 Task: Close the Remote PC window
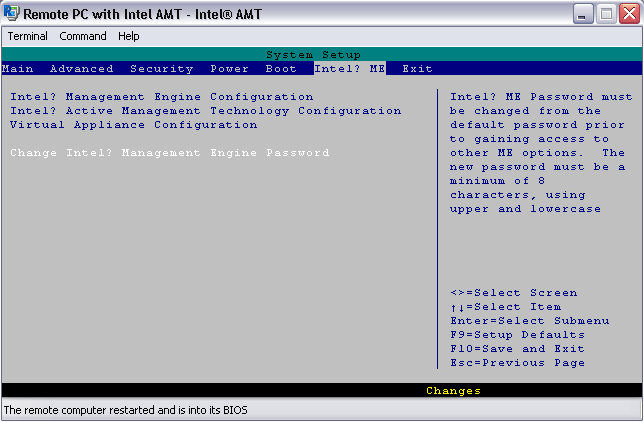(x=629, y=14)
